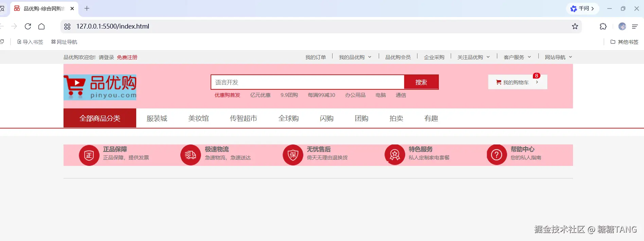Open 全部商品分类 category menu
644x241 pixels.
point(100,118)
